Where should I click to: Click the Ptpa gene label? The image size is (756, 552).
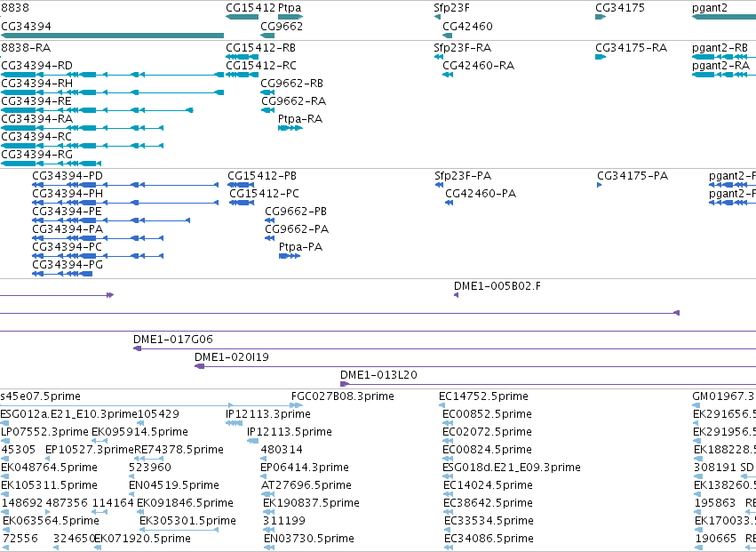pos(290,8)
